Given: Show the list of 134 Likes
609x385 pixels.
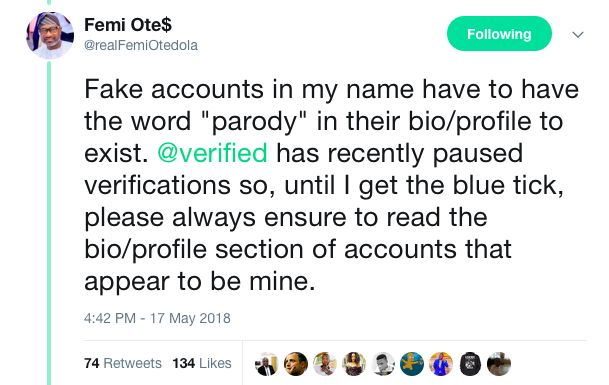Looking at the screenshot, I should coord(202,363).
